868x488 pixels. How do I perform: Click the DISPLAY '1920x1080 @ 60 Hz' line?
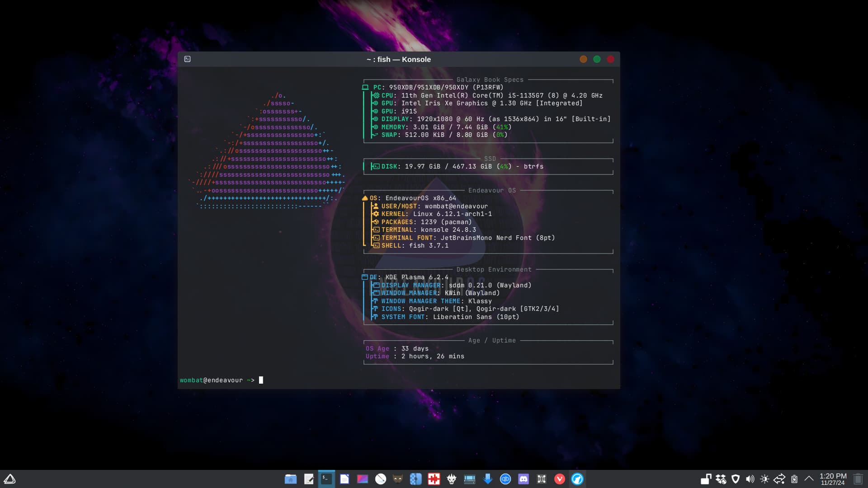point(491,119)
